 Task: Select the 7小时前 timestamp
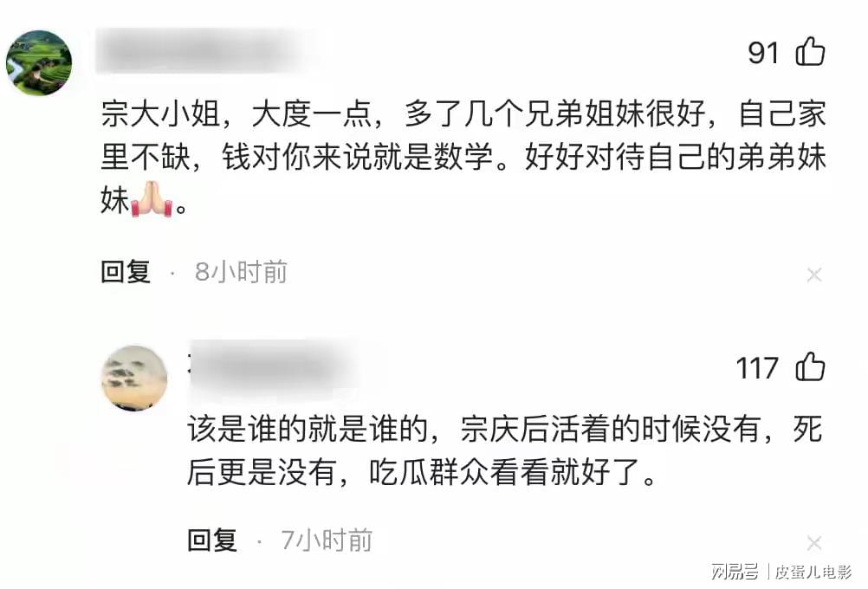pos(327,540)
